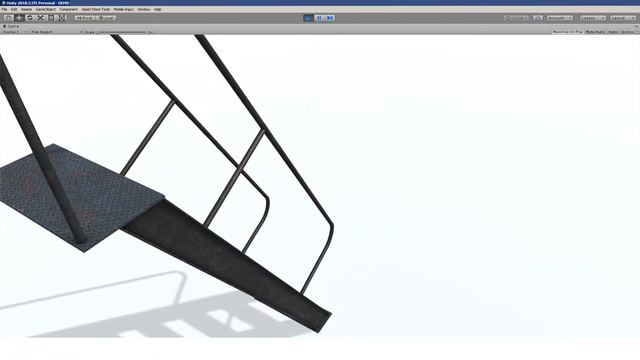The height and width of the screenshot is (360, 640).
Task: Toggle Mute Audio
Action: point(595,32)
